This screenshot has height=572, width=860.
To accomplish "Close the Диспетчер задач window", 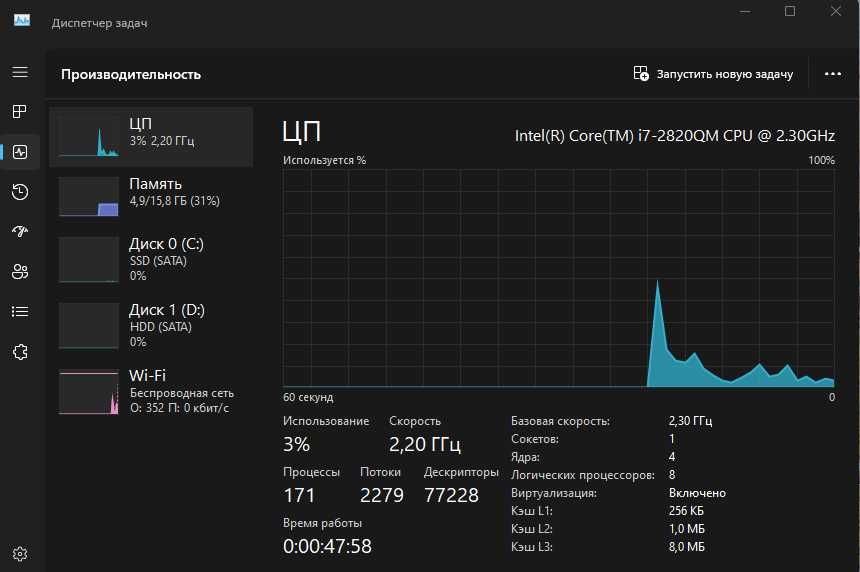I will [x=835, y=11].
